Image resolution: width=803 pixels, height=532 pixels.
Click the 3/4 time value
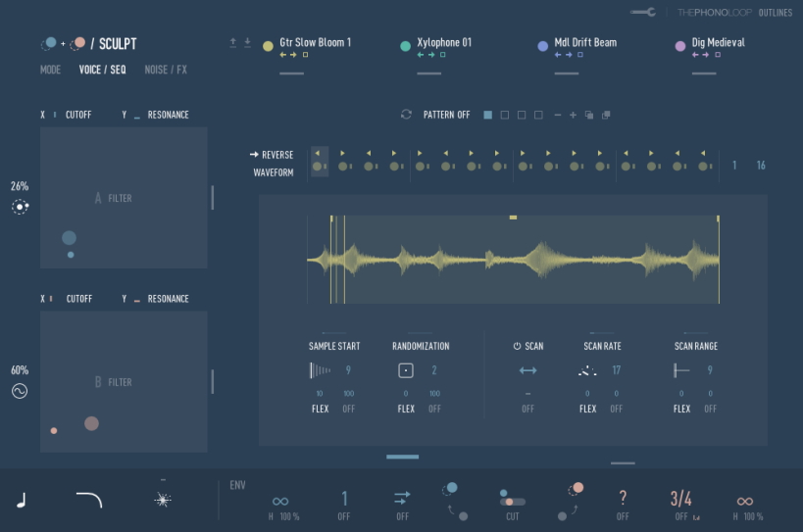point(681,498)
